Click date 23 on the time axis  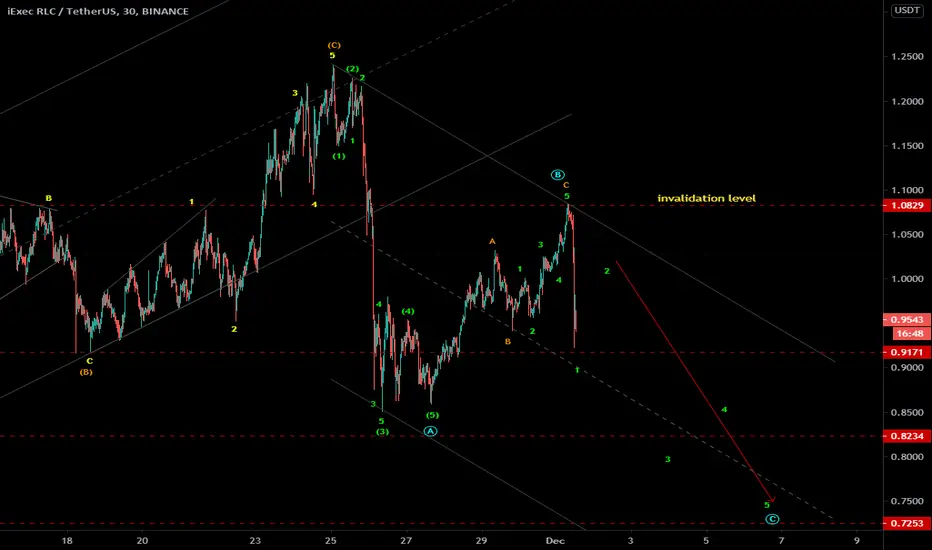(255, 540)
